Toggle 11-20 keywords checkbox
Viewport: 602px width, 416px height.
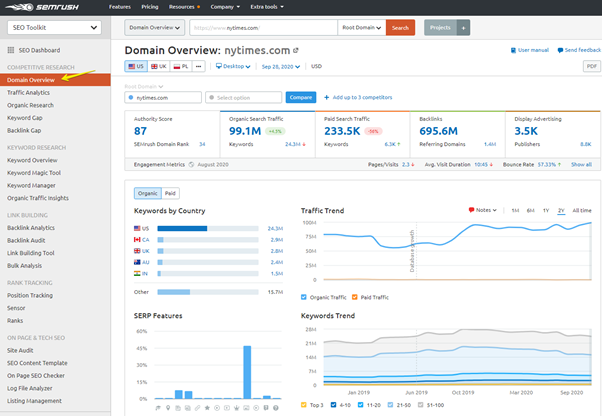[x=361, y=405]
